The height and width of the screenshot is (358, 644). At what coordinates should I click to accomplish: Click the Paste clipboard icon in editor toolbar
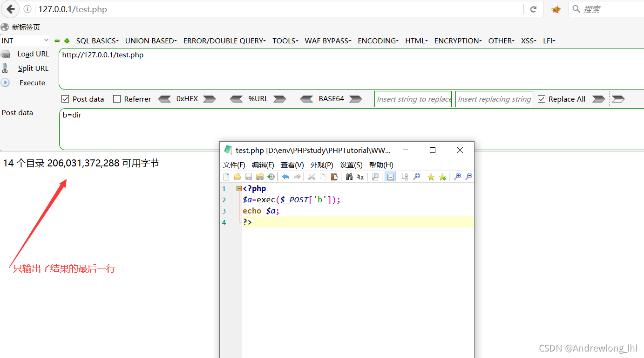click(334, 177)
